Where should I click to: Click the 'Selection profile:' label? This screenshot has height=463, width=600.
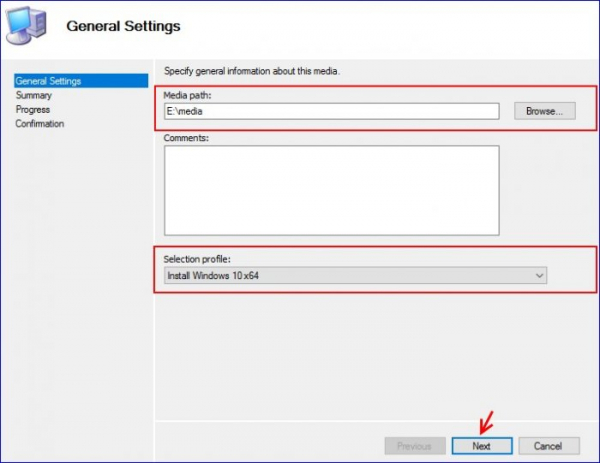coord(197,259)
